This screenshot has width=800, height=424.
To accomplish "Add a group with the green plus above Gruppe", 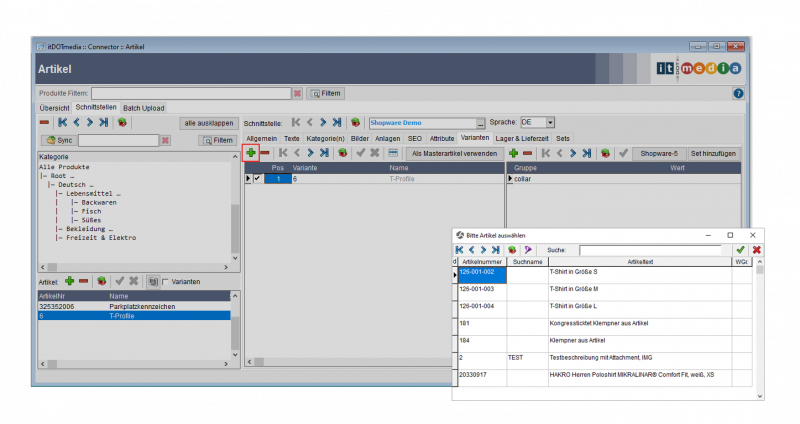I will click(x=513, y=153).
